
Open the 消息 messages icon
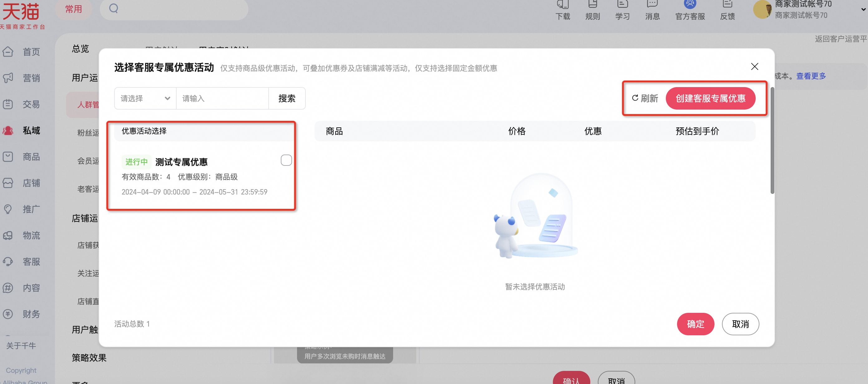click(x=652, y=4)
